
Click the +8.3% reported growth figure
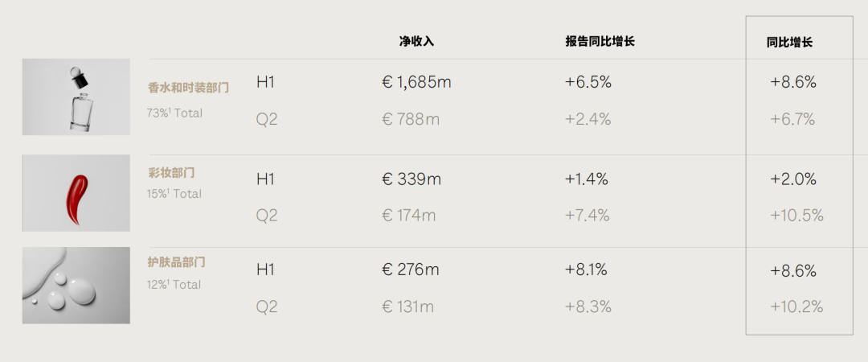pos(588,306)
